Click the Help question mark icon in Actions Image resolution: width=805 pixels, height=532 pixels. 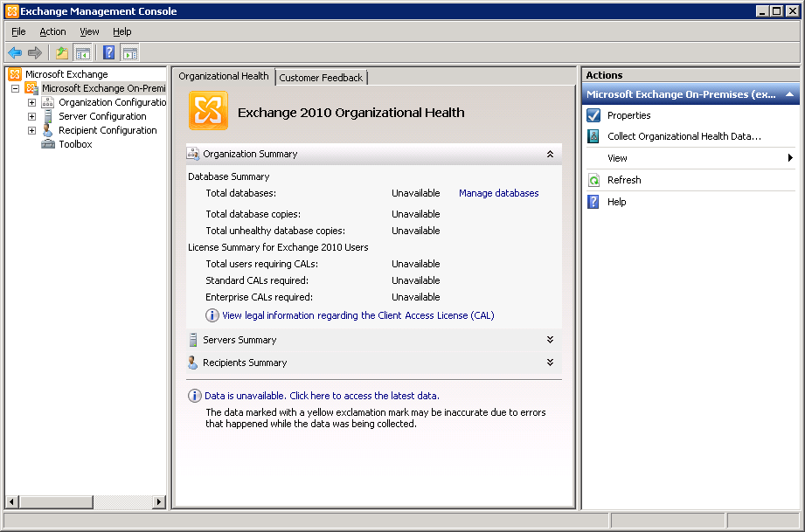pos(593,202)
